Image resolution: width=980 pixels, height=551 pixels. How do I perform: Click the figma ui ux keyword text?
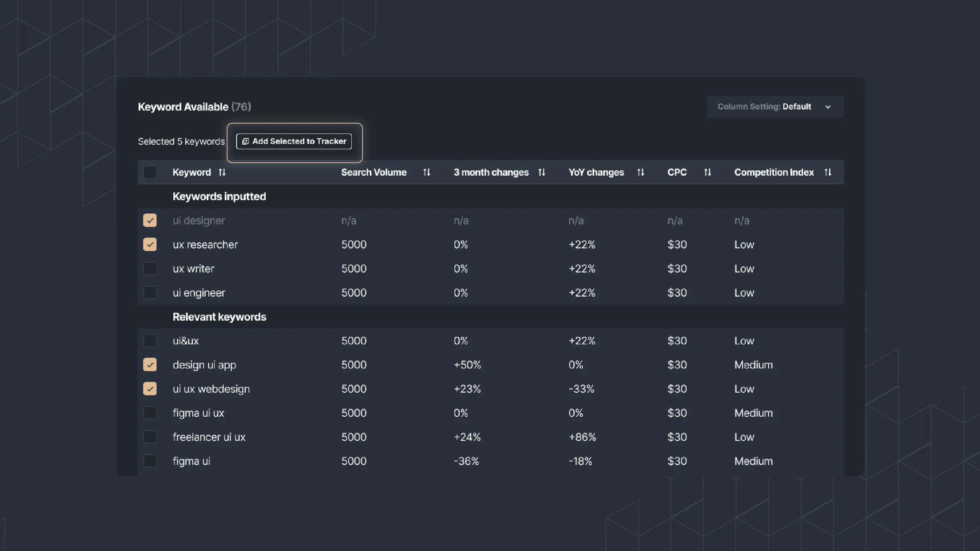(x=198, y=413)
